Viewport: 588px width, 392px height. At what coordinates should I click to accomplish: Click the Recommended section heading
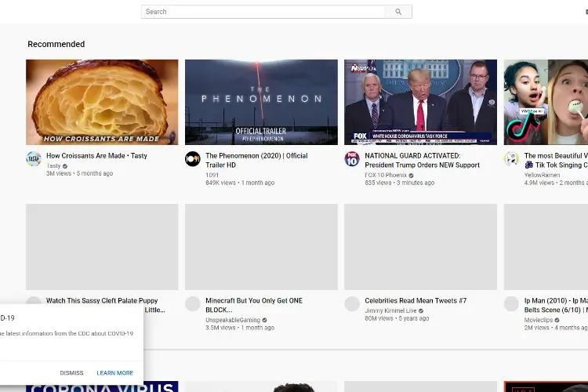(x=56, y=44)
